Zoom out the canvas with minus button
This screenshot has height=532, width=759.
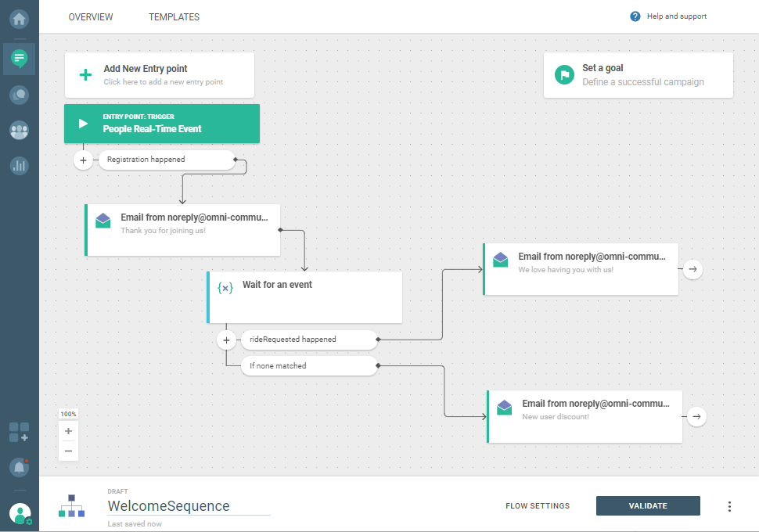pyautogui.click(x=68, y=451)
